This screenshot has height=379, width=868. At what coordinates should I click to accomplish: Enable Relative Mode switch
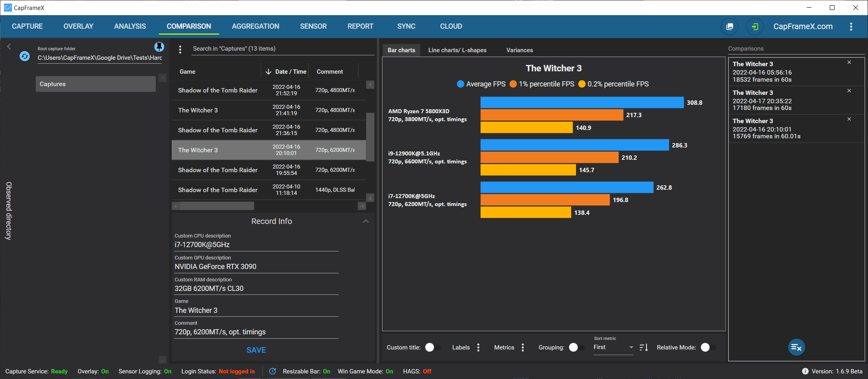click(708, 348)
